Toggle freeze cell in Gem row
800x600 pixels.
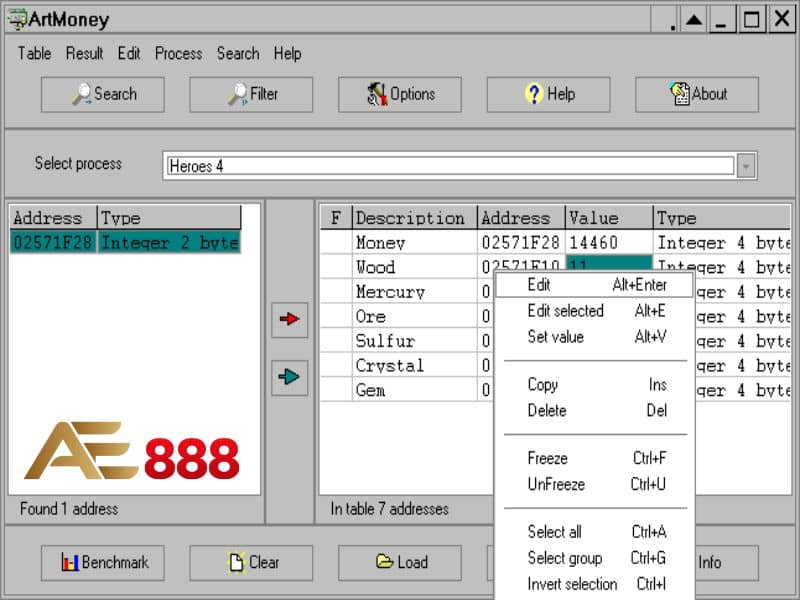(x=336, y=390)
